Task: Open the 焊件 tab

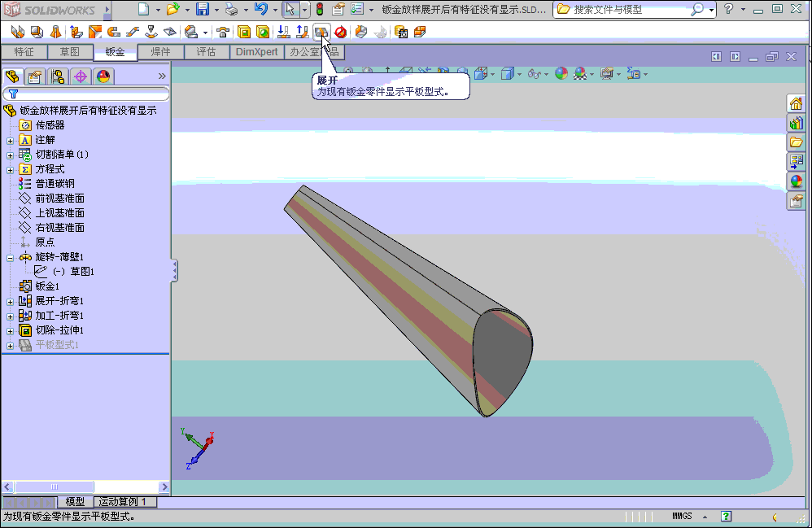Action: pyautogui.click(x=160, y=52)
